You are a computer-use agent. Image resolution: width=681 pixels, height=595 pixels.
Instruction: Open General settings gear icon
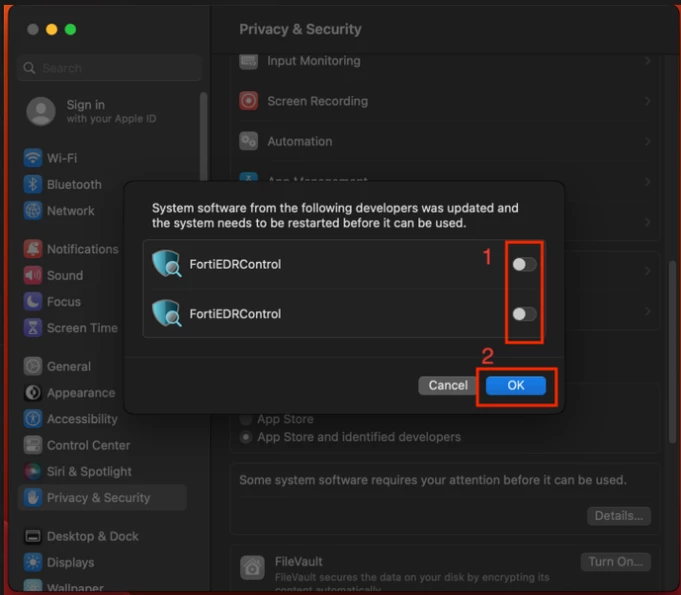(33, 367)
